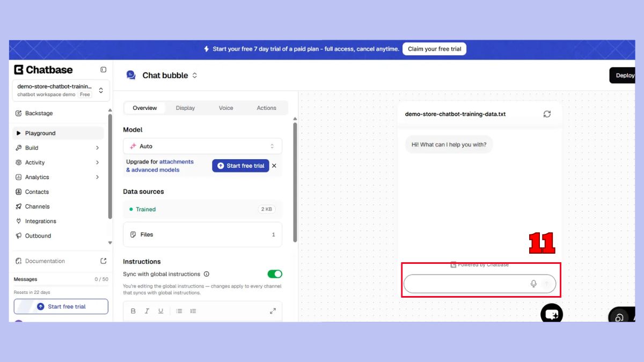
Task: Dismiss the upgrade notice with X
Action: pos(274,166)
